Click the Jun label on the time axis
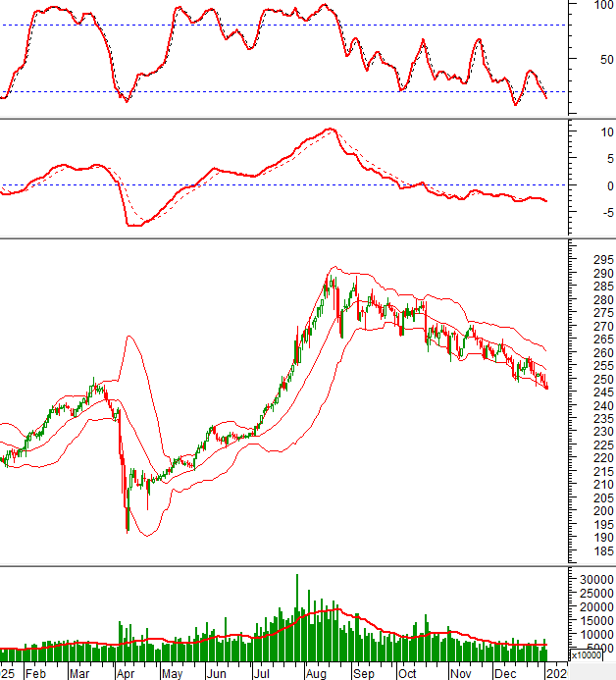Screen dimensions: 616x680 click(x=217, y=674)
